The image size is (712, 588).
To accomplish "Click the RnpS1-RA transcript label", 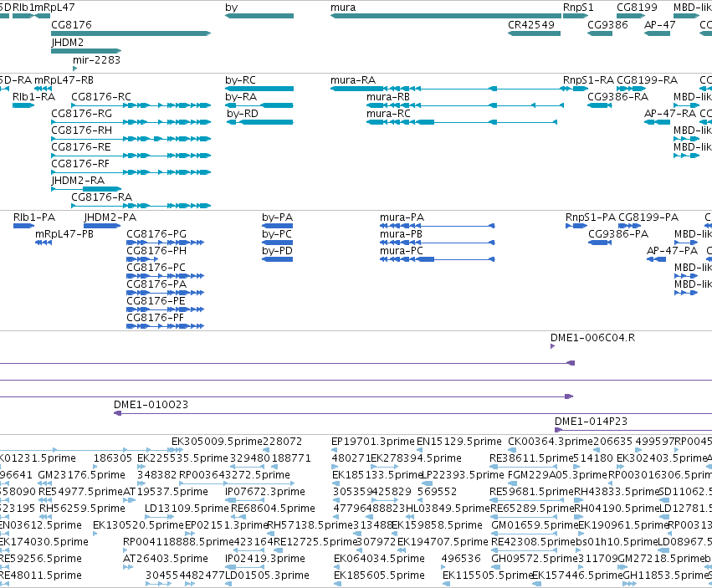I will 588,80.
